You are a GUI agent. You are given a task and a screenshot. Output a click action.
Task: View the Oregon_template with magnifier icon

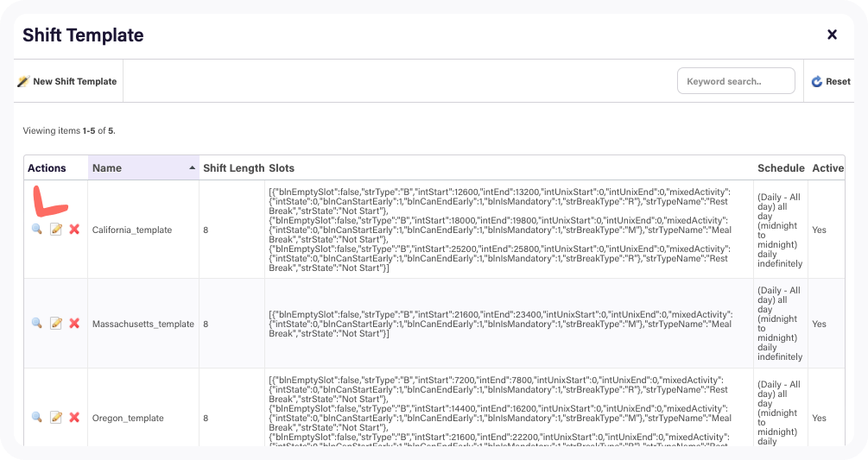pyautogui.click(x=36, y=417)
